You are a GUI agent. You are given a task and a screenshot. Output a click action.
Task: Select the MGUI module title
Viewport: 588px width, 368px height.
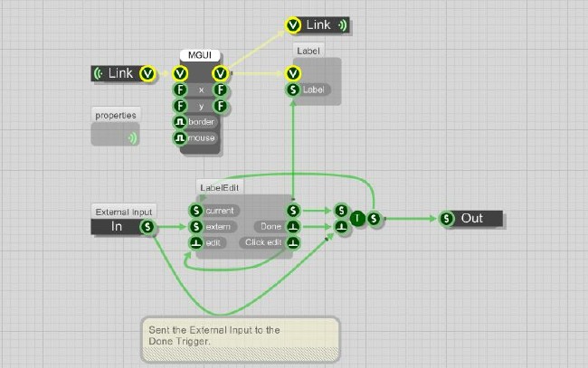(x=200, y=56)
